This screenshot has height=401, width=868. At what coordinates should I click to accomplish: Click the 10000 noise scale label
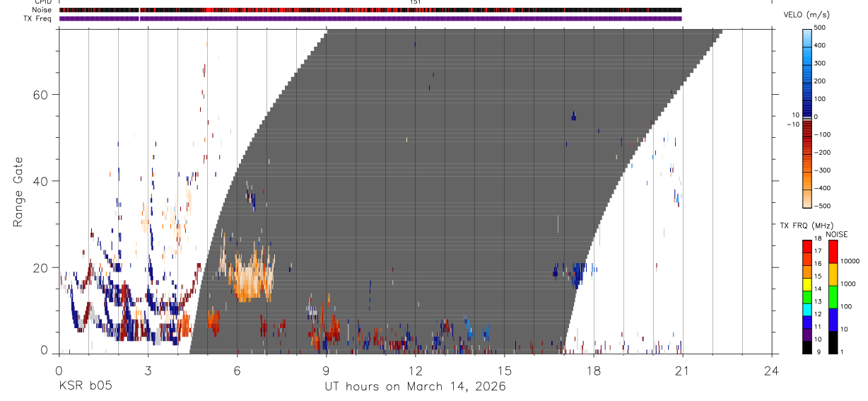[x=852, y=261]
